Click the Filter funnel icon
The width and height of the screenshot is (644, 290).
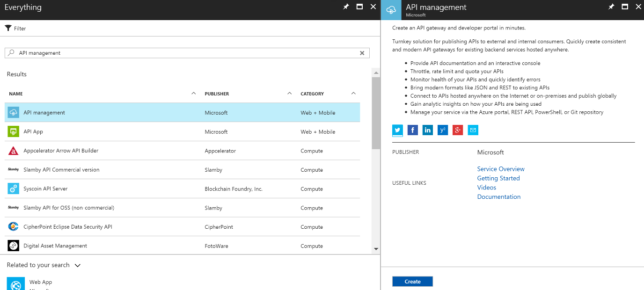coord(8,28)
